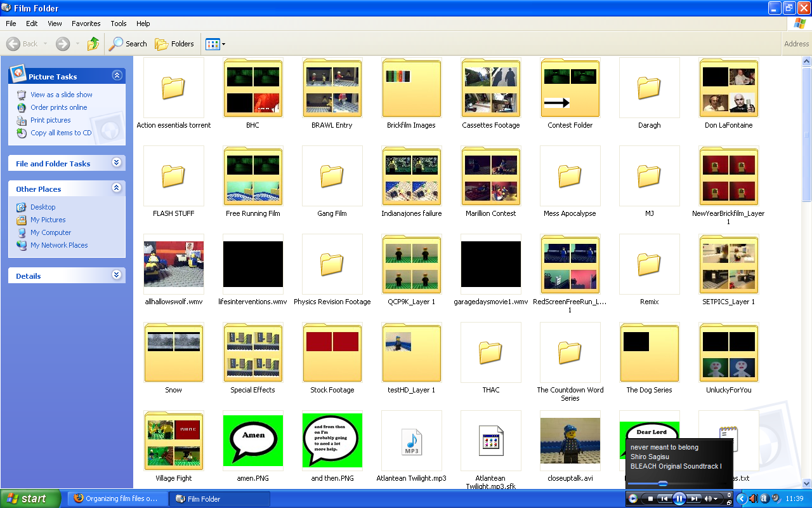The height and width of the screenshot is (508, 812).
Task: Click the volume speaker icon in the mini player
Action: pos(707,498)
